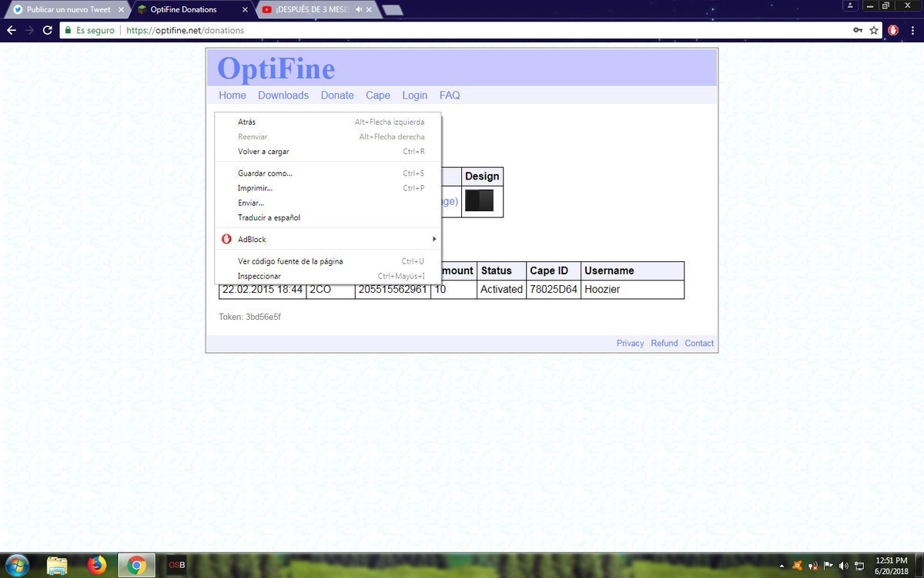Click the Username column header

pos(632,271)
